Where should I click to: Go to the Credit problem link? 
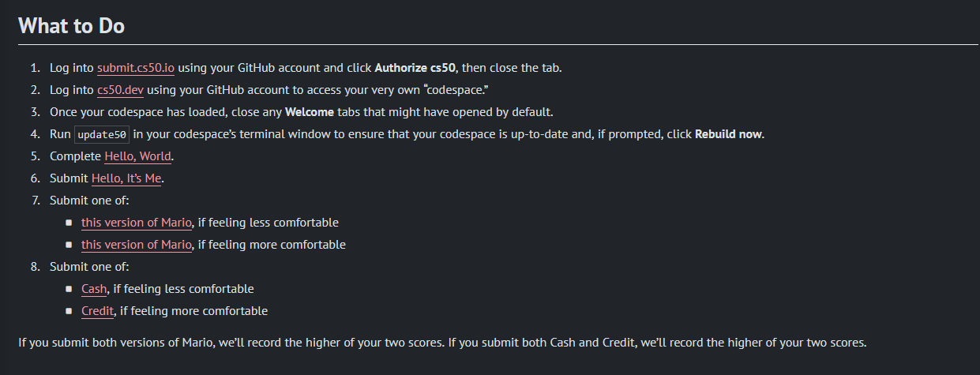pyautogui.click(x=98, y=311)
